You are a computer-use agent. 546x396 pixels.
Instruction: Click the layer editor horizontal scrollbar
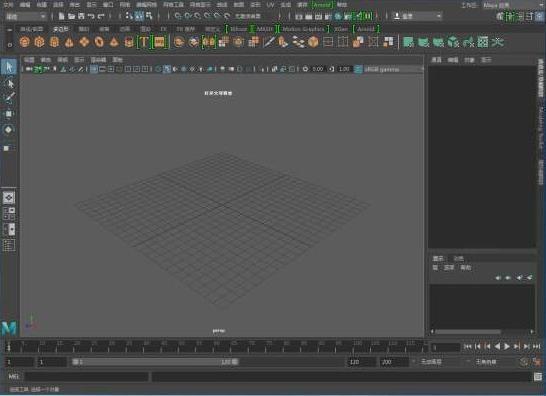pos(468,332)
